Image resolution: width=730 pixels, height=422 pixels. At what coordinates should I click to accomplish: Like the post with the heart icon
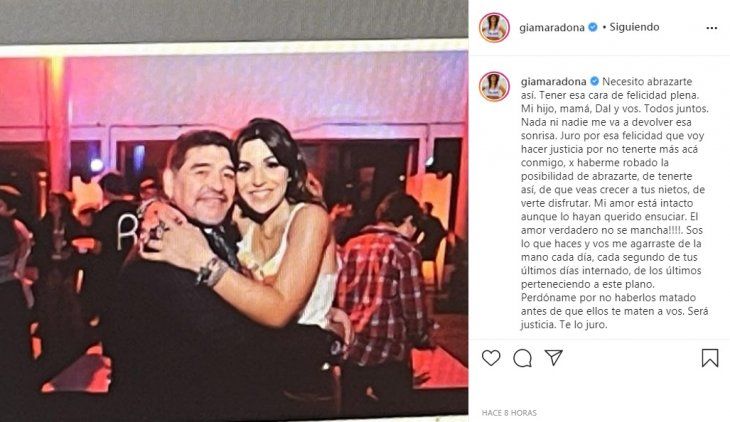(491, 358)
